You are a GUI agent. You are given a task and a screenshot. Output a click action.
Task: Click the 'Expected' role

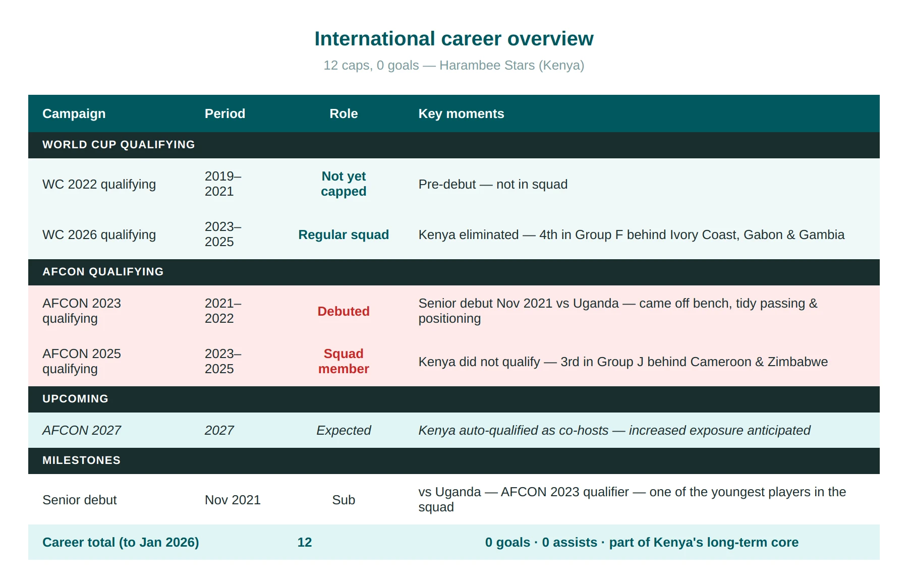(344, 430)
